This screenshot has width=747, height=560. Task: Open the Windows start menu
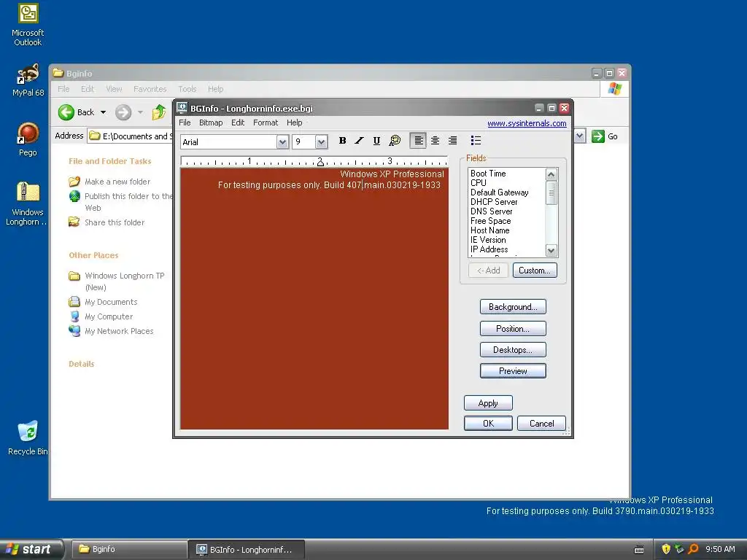(31, 549)
